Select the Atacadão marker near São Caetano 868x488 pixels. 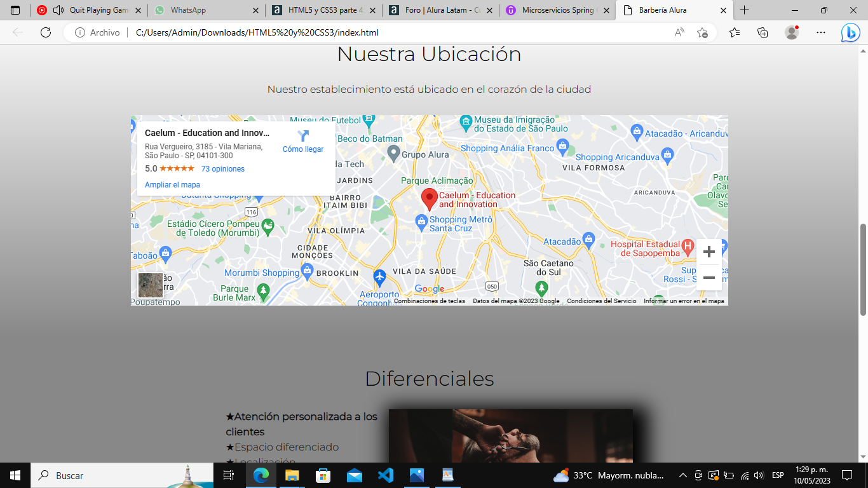[x=588, y=240]
